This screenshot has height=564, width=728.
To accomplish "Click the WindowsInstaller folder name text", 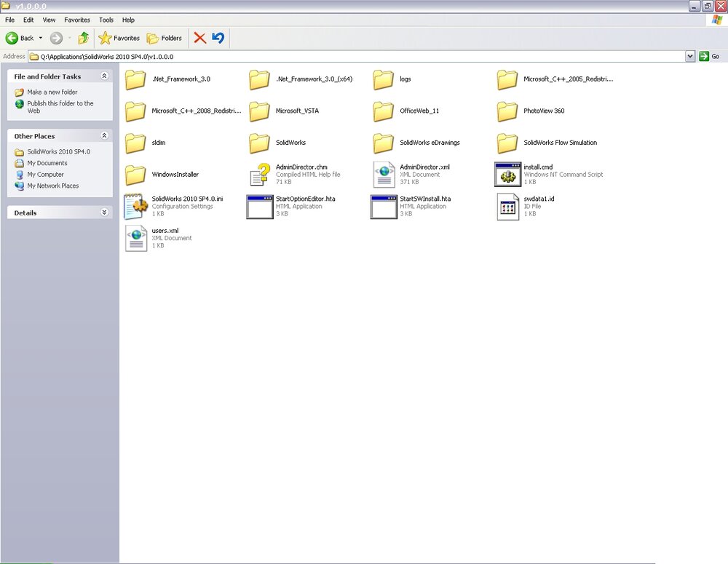I will (x=175, y=175).
